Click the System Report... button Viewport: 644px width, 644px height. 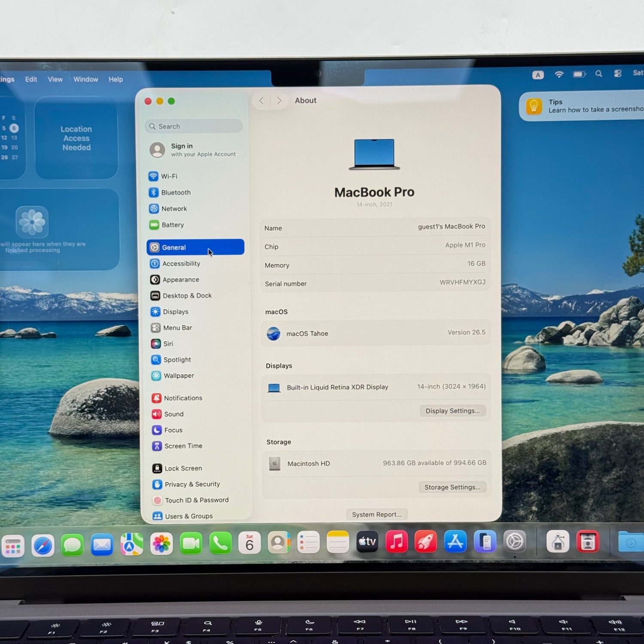[x=377, y=514]
